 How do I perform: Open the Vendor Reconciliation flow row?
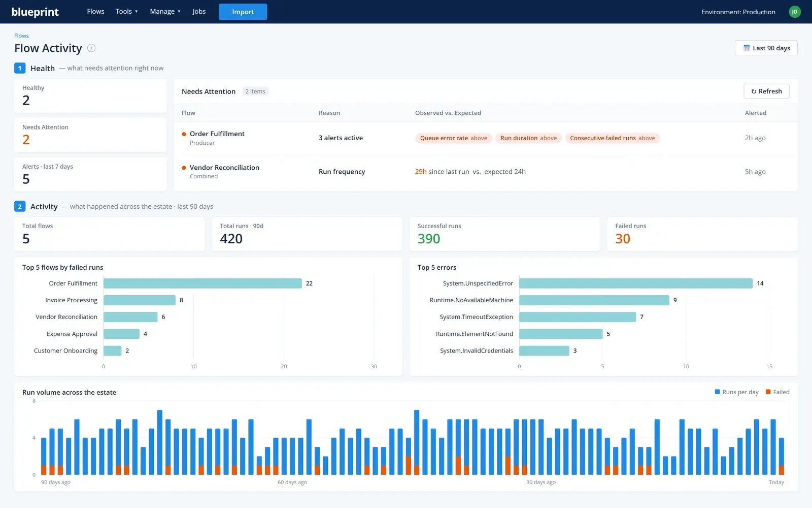click(486, 172)
